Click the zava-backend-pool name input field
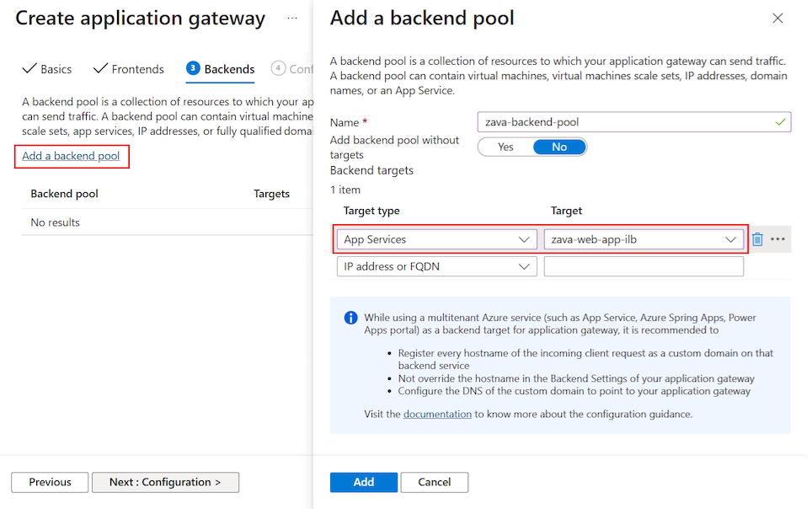 633,121
